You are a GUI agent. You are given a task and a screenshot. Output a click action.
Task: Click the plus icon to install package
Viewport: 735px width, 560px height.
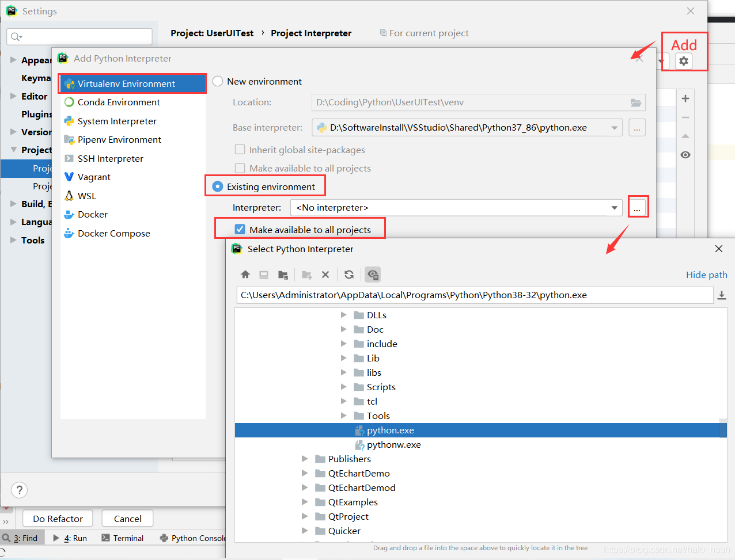[685, 98]
